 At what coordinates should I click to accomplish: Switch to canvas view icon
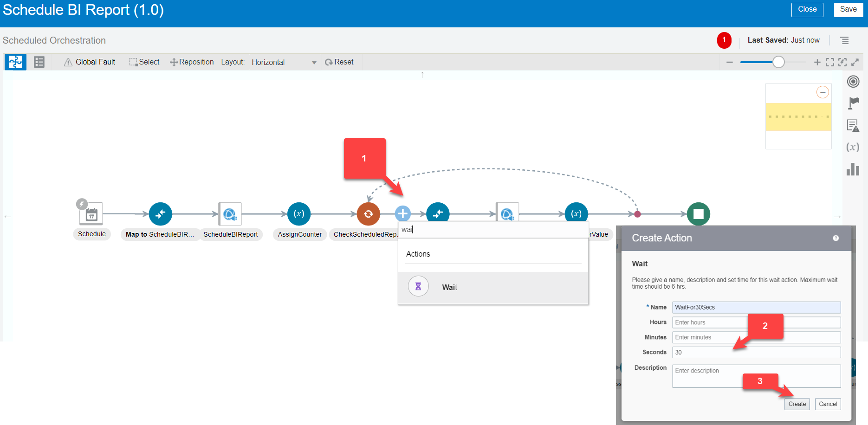pyautogui.click(x=15, y=62)
